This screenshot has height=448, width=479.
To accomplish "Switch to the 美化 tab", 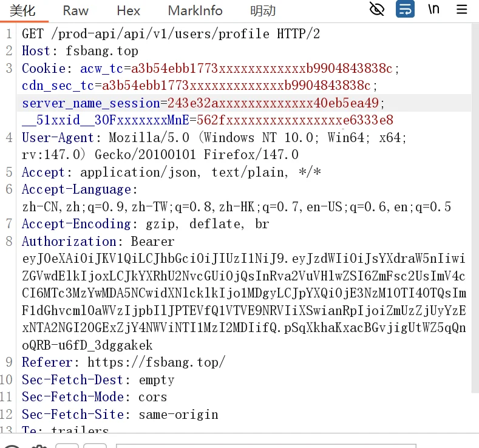I will [22, 10].
